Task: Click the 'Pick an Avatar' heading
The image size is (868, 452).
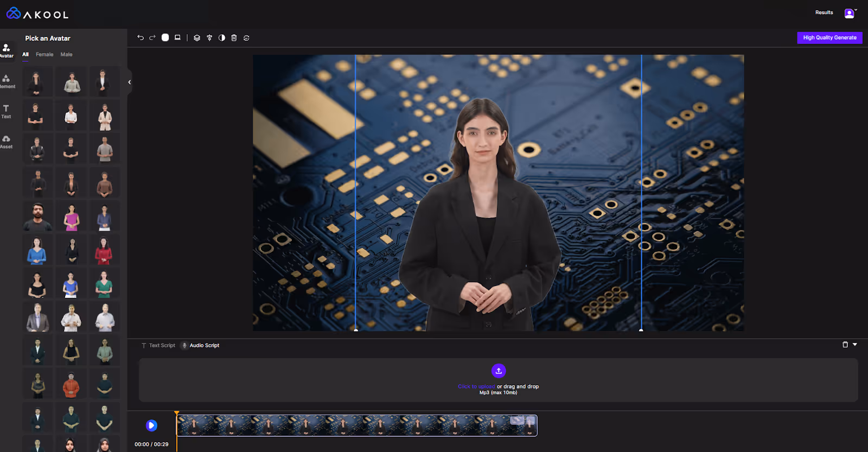Action: 48,39
